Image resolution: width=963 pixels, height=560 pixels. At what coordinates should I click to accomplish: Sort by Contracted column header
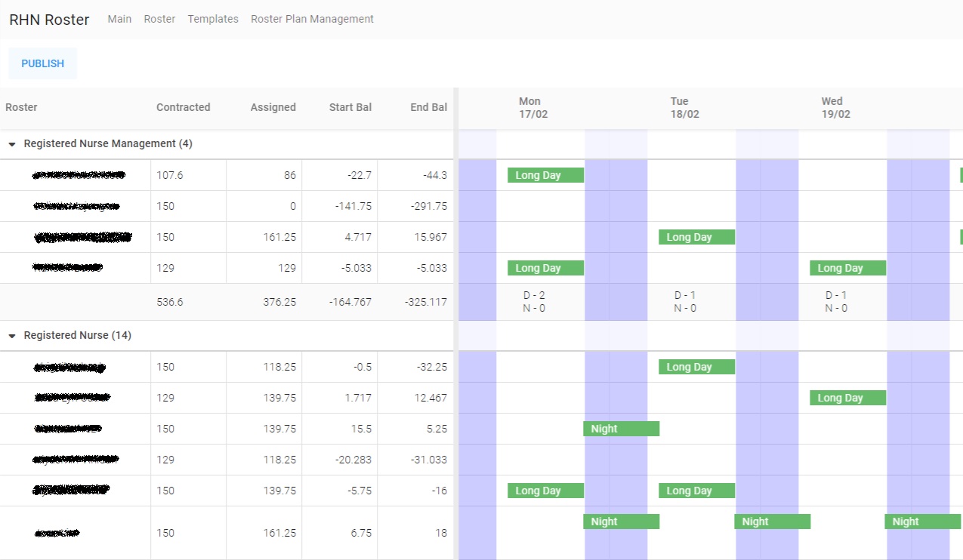point(184,107)
